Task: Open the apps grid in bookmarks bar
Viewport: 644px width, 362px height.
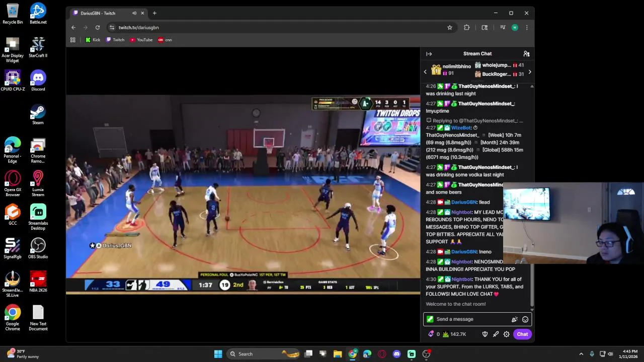Action: coord(73,40)
